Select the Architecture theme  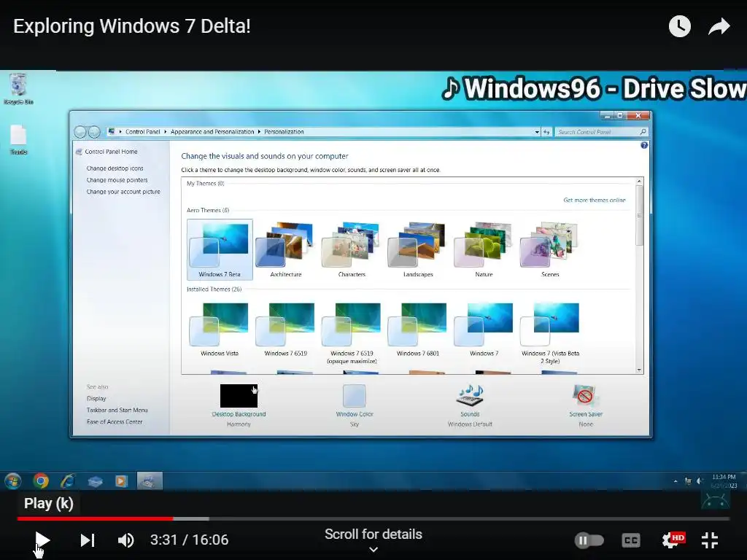pyautogui.click(x=285, y=249)
